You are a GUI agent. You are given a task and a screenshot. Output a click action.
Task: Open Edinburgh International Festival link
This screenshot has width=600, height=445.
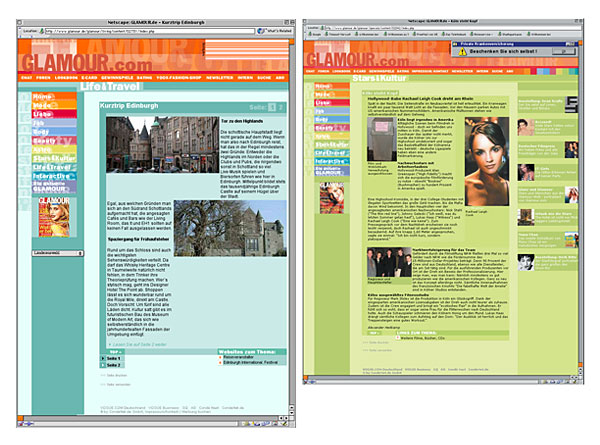click(x=251, y=362)
